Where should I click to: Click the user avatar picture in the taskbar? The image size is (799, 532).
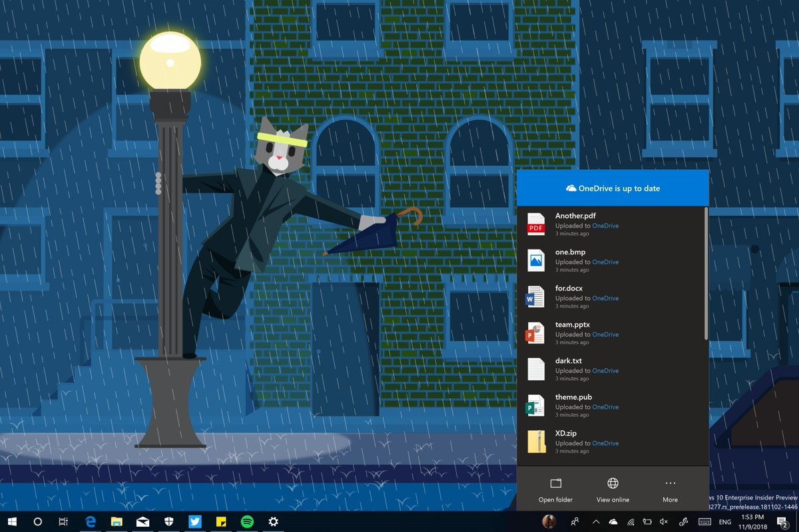tap(549, 521)
